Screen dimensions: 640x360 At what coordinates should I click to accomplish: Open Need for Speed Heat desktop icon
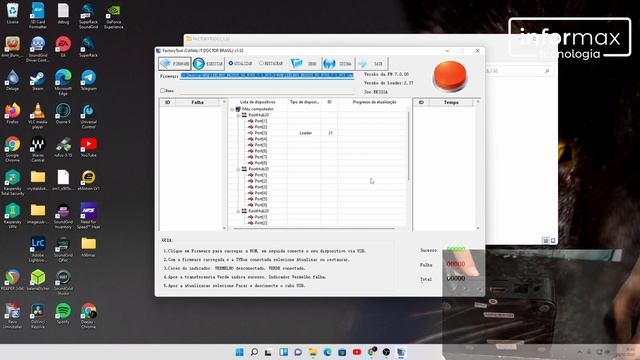89,216
